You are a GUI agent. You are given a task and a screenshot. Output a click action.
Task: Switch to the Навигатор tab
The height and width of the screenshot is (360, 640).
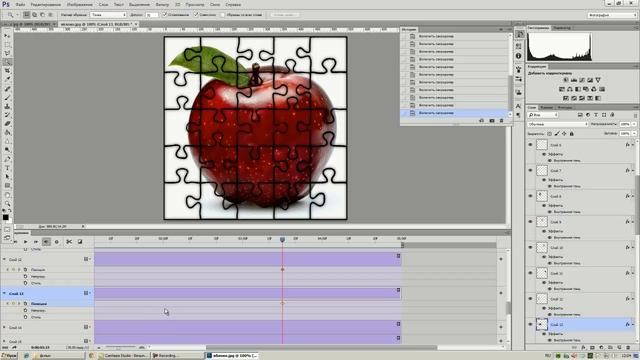point(562,28)
